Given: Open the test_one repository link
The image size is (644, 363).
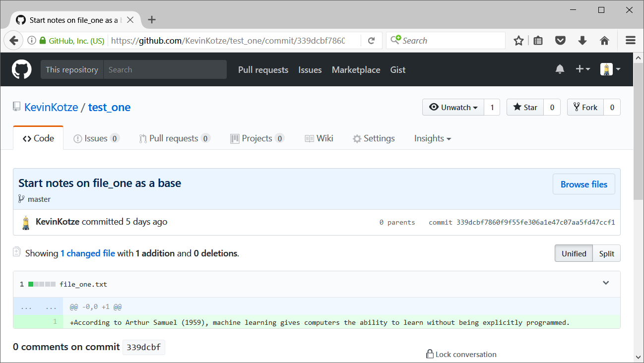Looking at the screenshot, I should 109,107.
